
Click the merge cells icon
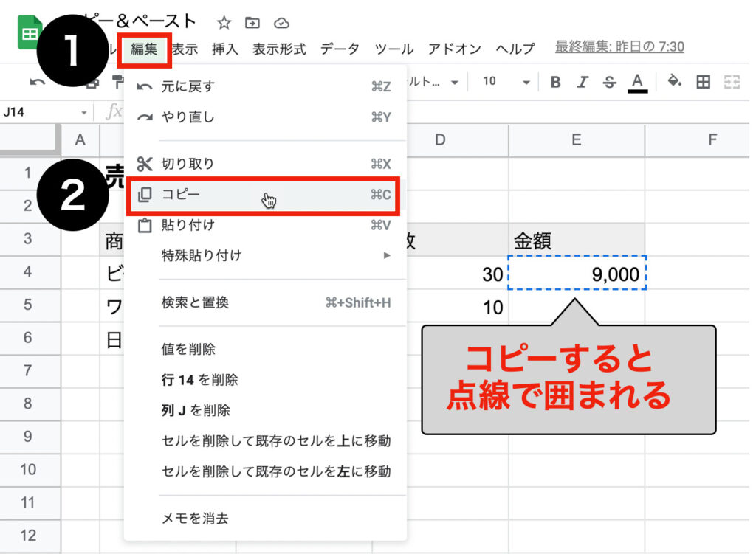point(732,83)
